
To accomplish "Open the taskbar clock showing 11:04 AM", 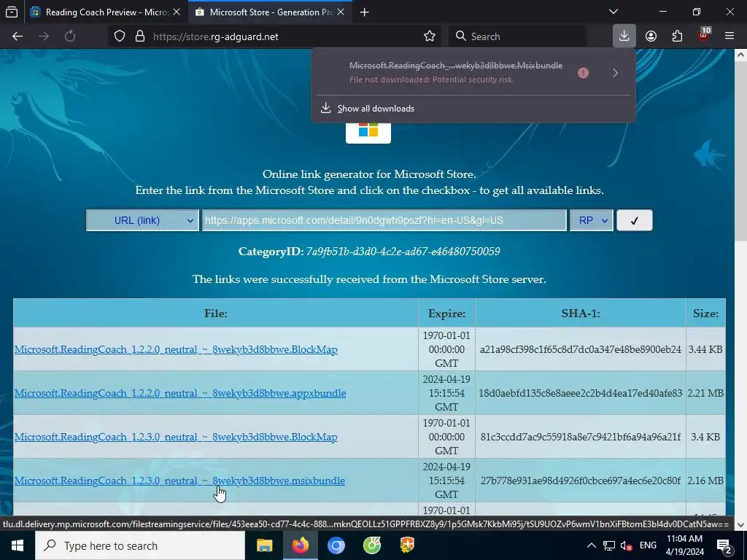I will (684, 545).
